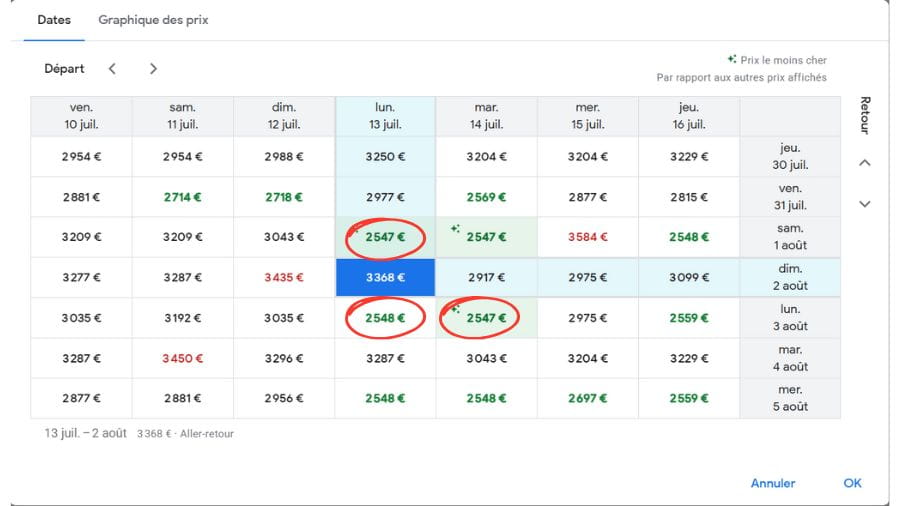Select the red 3435 € price
The image size is (900, 506).
click(x=284, y=278)
